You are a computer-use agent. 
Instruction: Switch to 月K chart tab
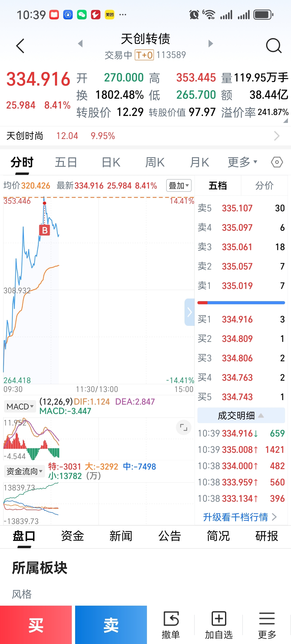(x=199, y=162)
